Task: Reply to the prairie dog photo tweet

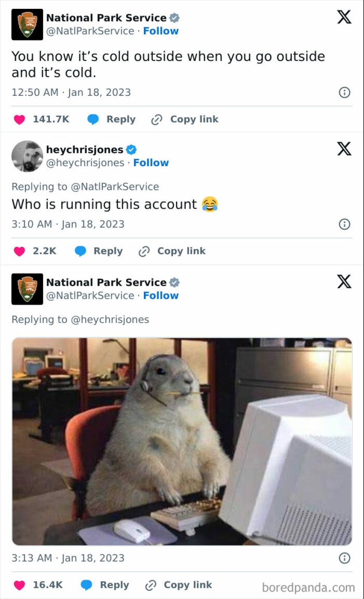Action: point(105,585)
